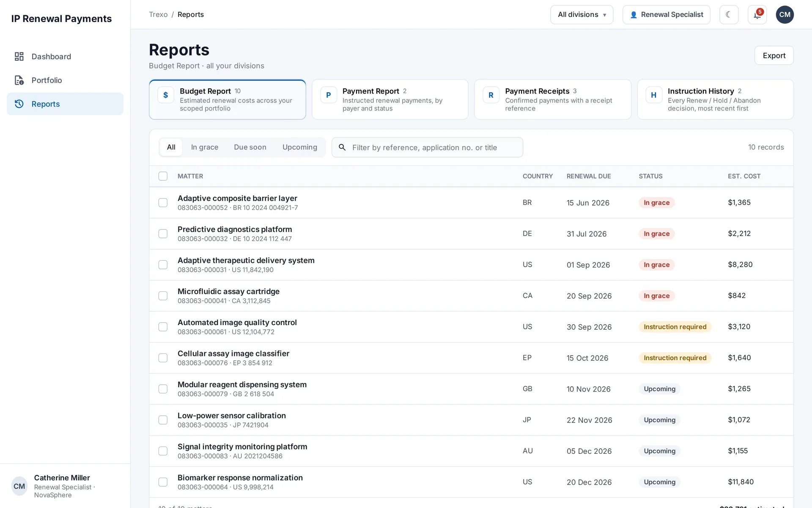812x508 pixels.
Task: Click the P icon on Payment Report card
Action: 329,95
